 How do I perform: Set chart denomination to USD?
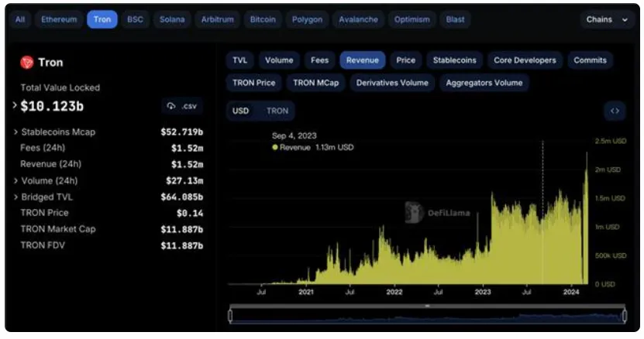tap(241, 111)
